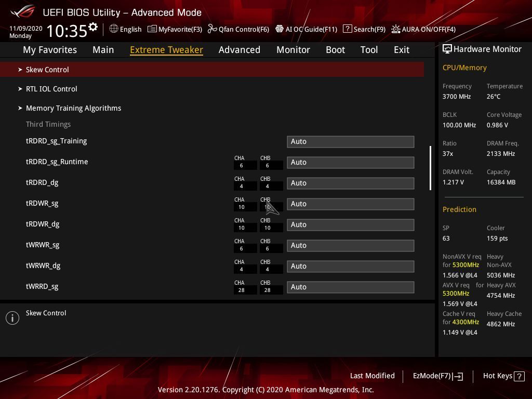Open MyFavorite(F3) list icon
This screenshot has width=532, height=399.
[x=152, y=29]
